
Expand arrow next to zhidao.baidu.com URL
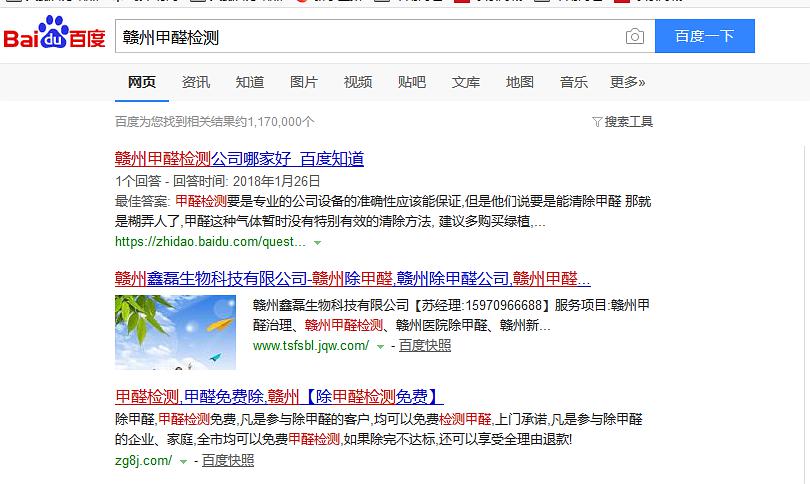317,242
